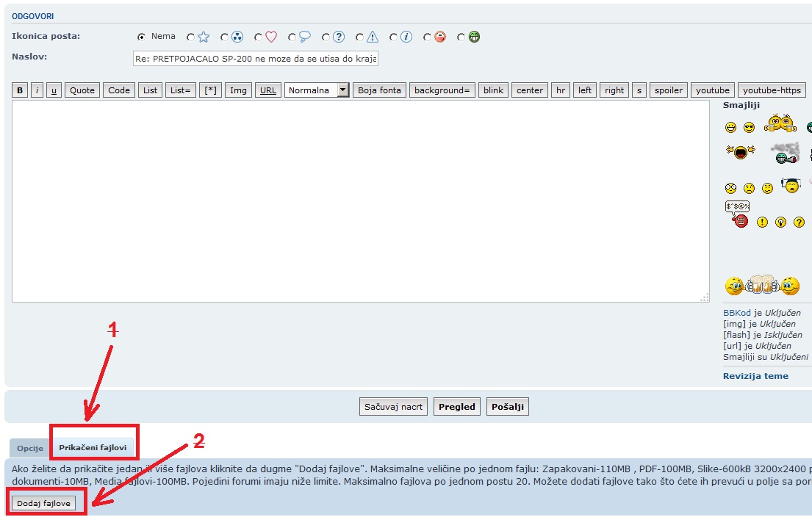Image resolution: width=812 pixels, height=517 pixels.
Task: Insert the yellow exclamation mark smiley
Action: point(762,222)
